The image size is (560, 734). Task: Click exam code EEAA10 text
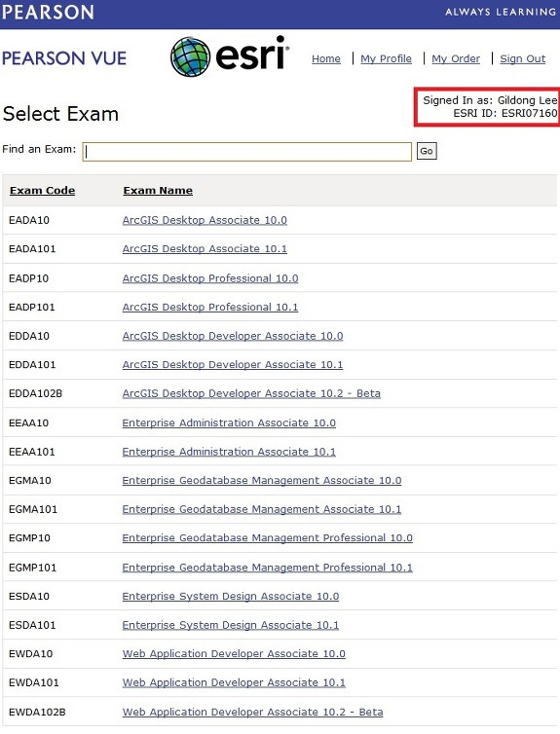click(x=28, y=422)
